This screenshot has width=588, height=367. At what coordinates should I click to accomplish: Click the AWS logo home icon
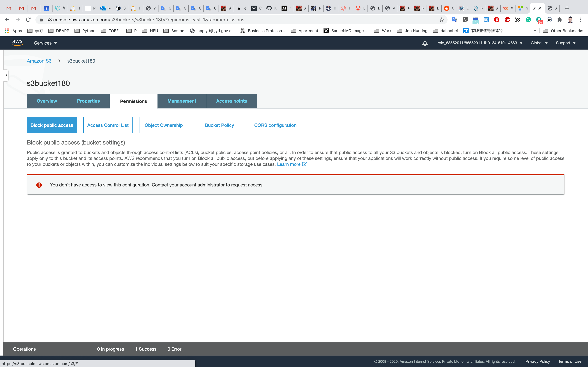tap(17, 43)
